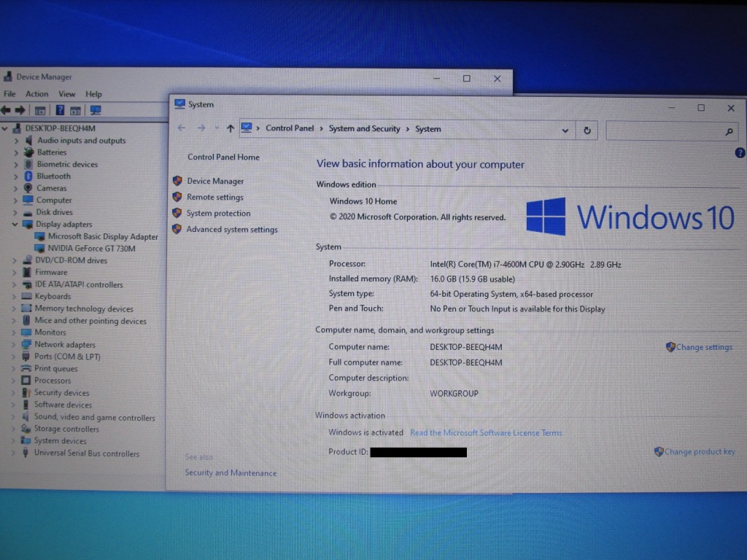The height and width of the screenshot is (560, 747).
Task: Click System and Security in the breadcrumb
Action: click(365, 128)
